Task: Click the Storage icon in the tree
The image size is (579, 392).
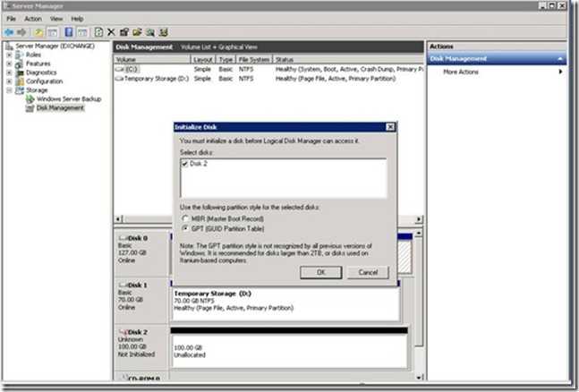Action: coord(19,90)
